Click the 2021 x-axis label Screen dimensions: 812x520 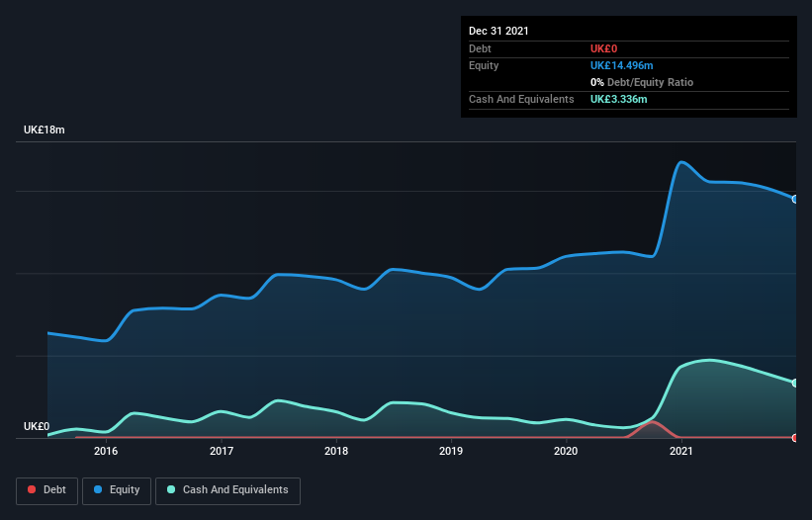coord(681,451)
